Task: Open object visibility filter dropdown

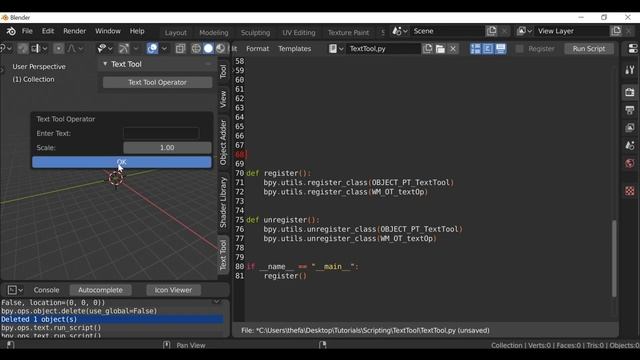Action: 105,49
